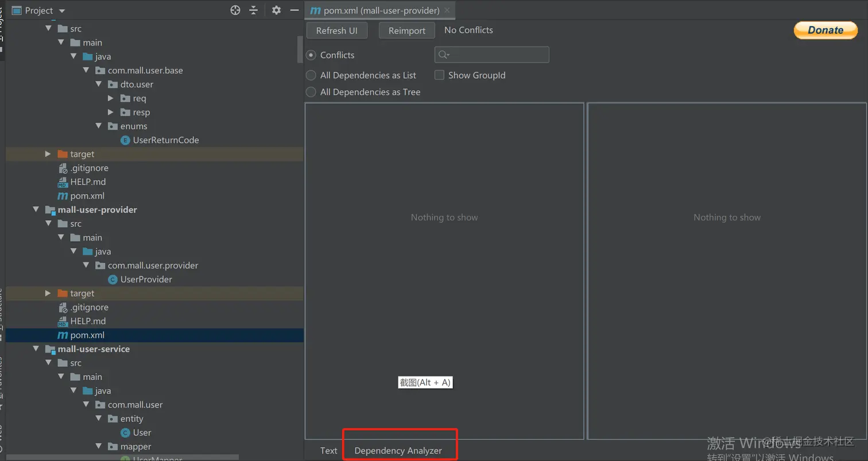Click the Reimport button
This screenshot has height=461, width=868.
click(407, 30)
